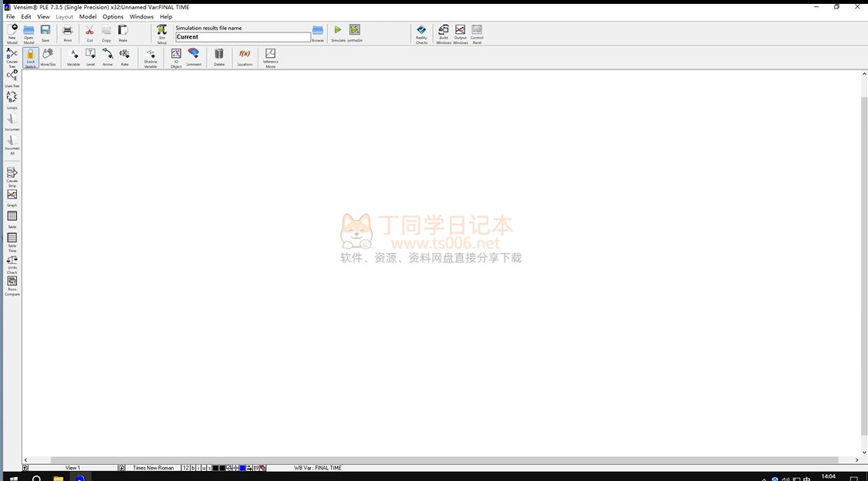Open the font size 12 selector
The height and width of the screenshot is (481, 868).
click(x=186, y=468)
